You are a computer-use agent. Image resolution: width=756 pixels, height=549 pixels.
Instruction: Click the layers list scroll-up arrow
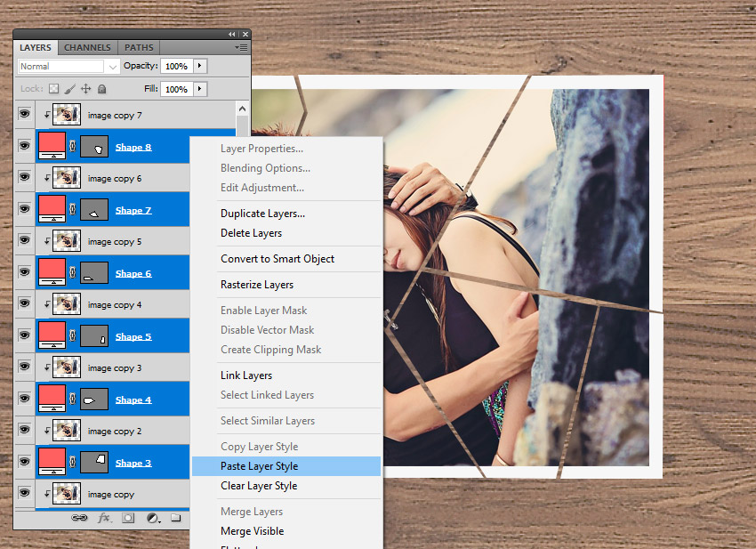243,109
